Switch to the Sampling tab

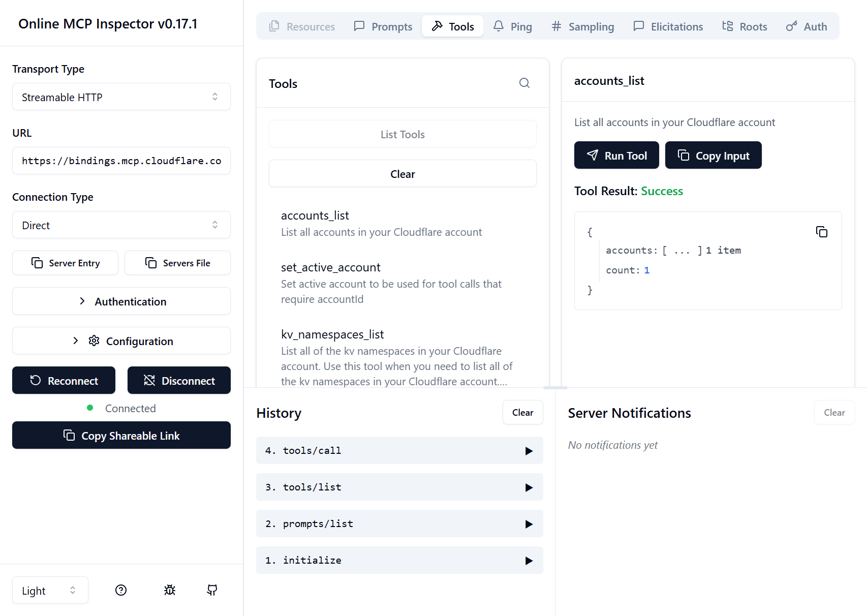tap(583, 26)
